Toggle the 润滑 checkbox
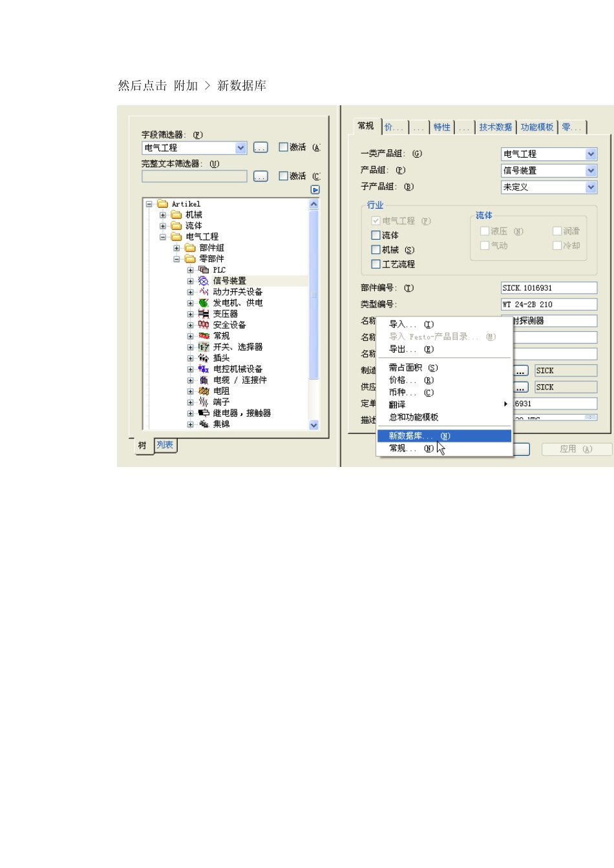Image resolution: width=614 pixels, height=868 pixels. [x=557, y=231]
